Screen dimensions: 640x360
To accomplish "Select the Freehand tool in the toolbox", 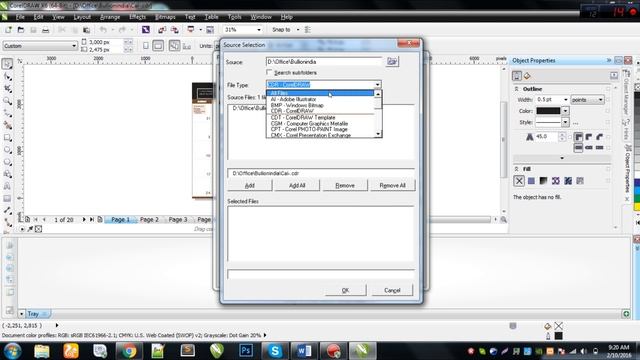I will point(7,113).
